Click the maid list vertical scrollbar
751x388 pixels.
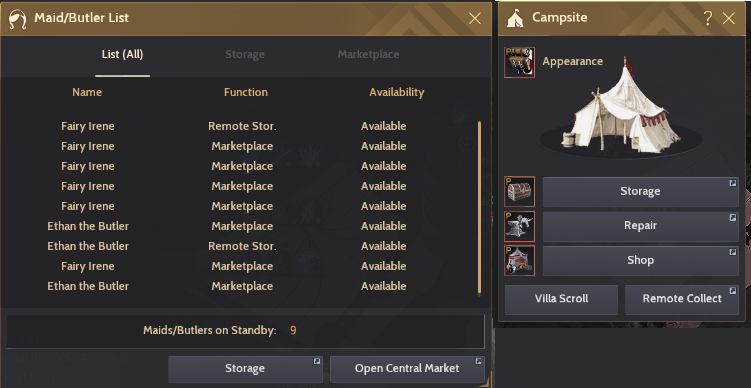click(479, 208)
